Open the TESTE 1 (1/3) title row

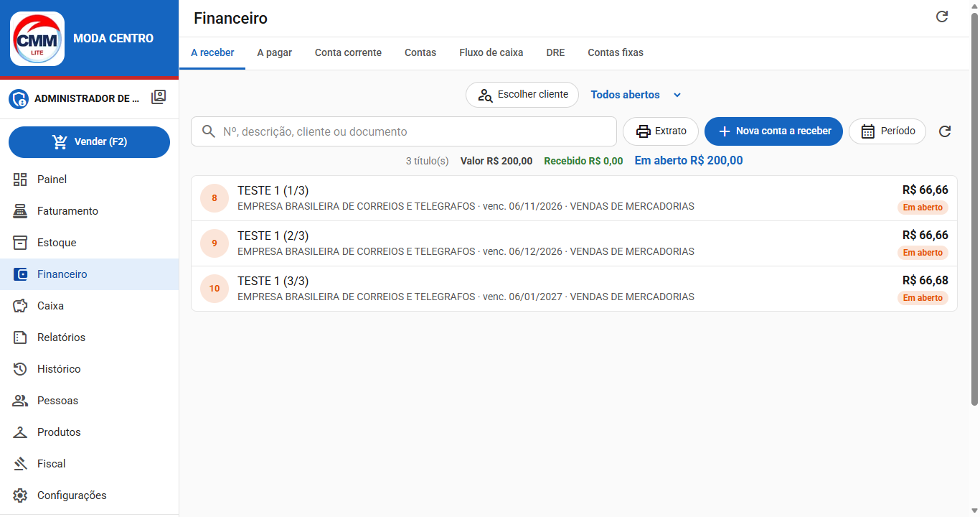tap(574, 198)
